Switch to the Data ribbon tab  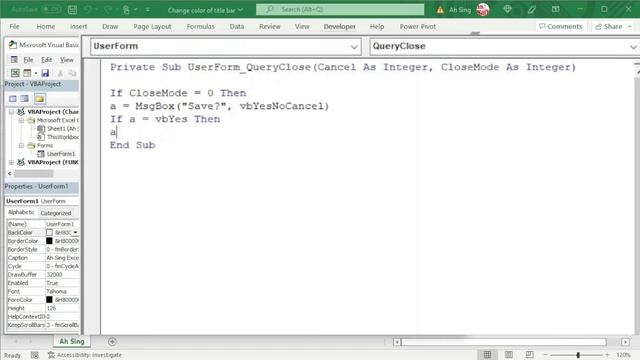pyautogui.click(x=237, y=27)
